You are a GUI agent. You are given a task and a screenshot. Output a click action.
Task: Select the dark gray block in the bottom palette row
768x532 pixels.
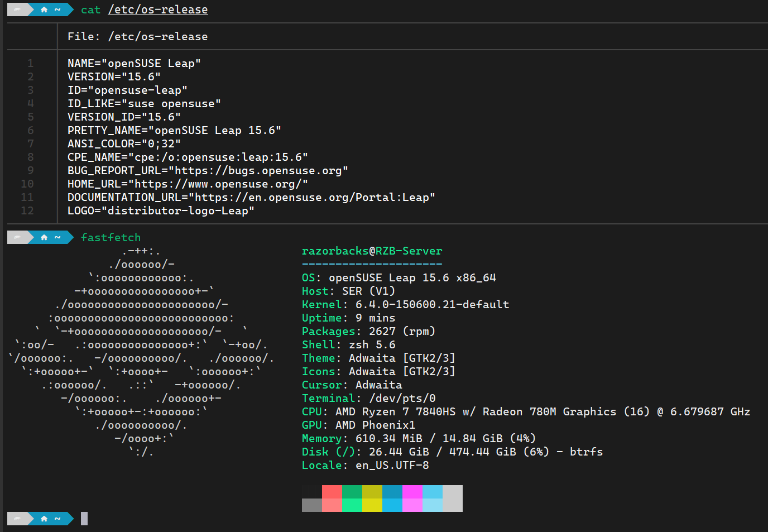tap(312, 505)
